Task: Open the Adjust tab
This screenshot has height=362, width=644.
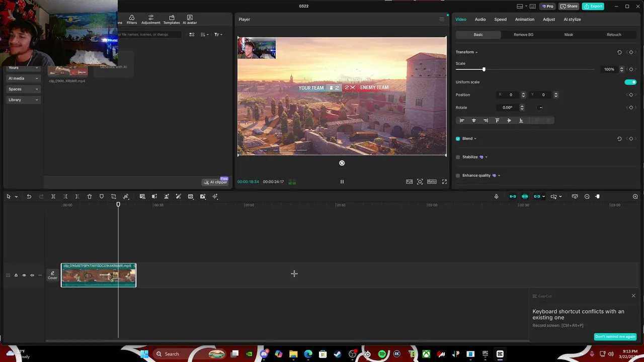Action: (549, 19)
